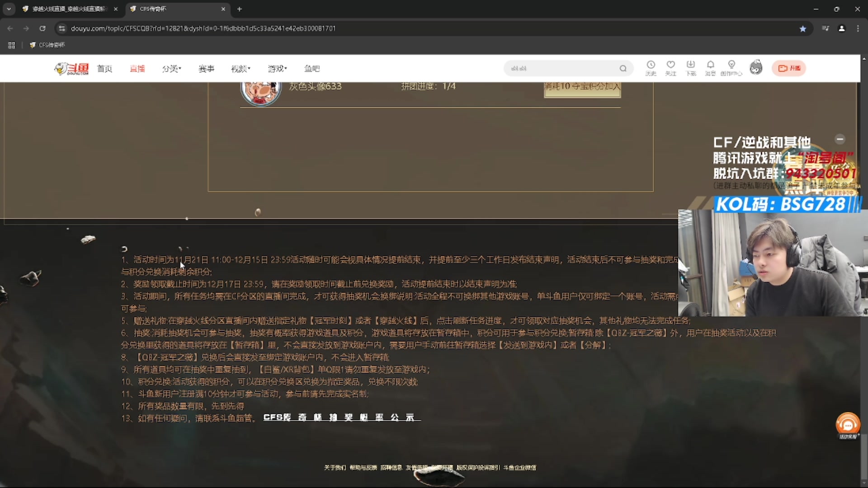Open the browser media control icon
The image size is (868, 488).
[826, 28]
